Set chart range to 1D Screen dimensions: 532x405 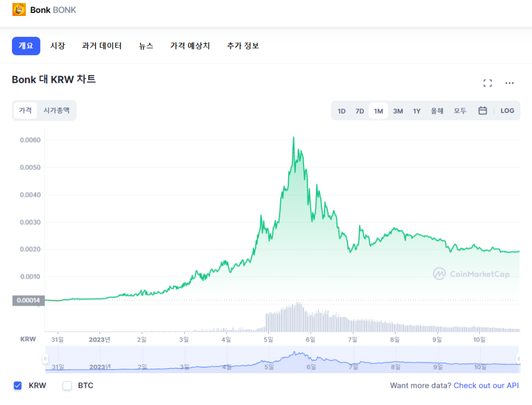(x=342, y=111)
